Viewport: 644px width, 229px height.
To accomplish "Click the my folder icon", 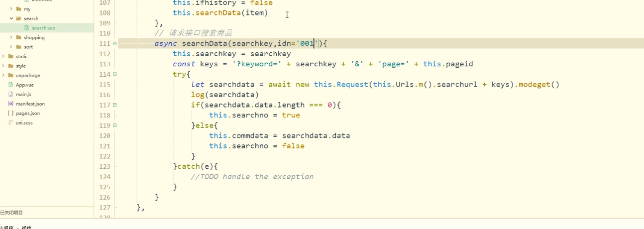I will (18, 9).
